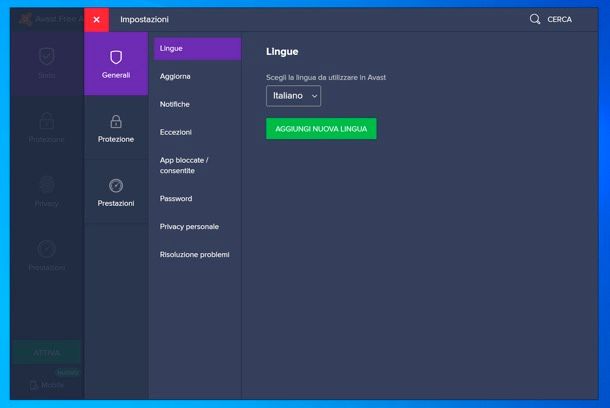
Task: Click the dimmed Prestazioni gauge in main sidebar
Action: click(47, 249)
